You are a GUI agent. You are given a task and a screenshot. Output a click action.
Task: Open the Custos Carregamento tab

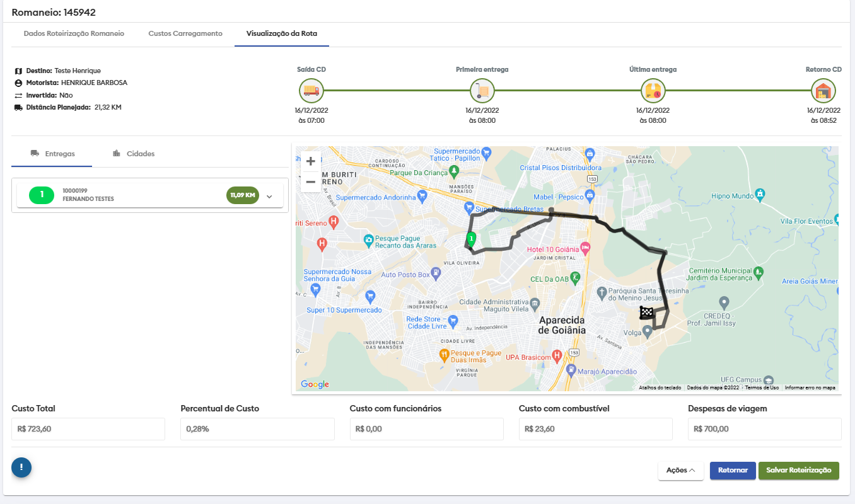185,33
